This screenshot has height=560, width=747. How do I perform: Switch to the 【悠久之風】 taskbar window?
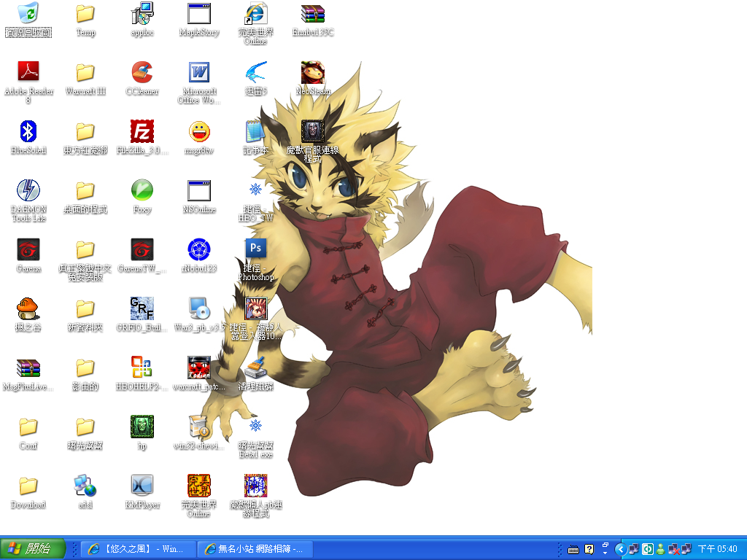pyautogui.click(x=138, y=549)
